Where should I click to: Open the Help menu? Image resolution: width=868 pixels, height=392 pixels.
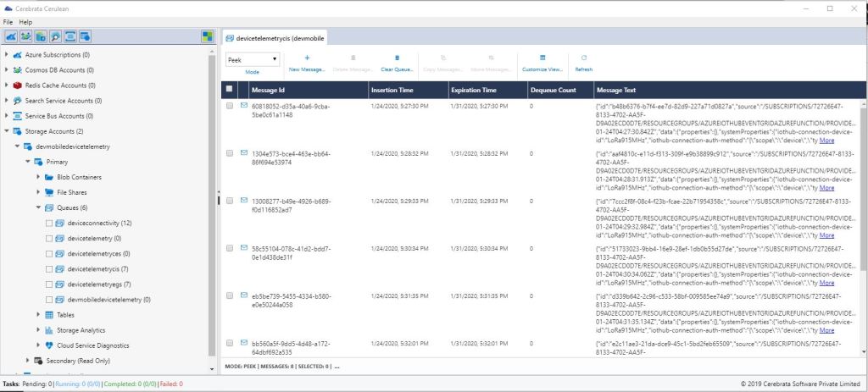click(x=26, y=21)
